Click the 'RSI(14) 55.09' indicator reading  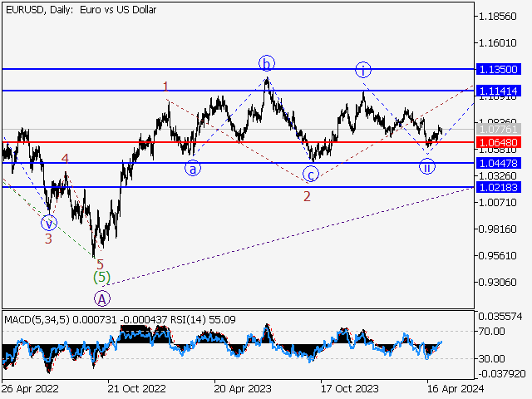[203, 319]
